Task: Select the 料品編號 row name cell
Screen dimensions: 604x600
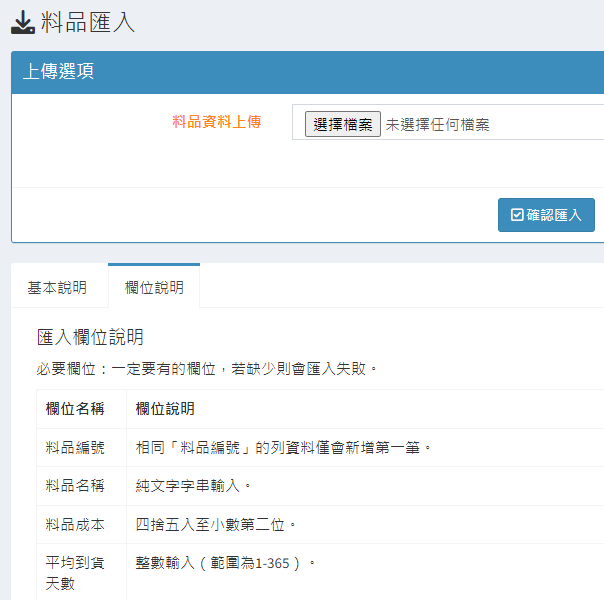Action: [75, 447]
